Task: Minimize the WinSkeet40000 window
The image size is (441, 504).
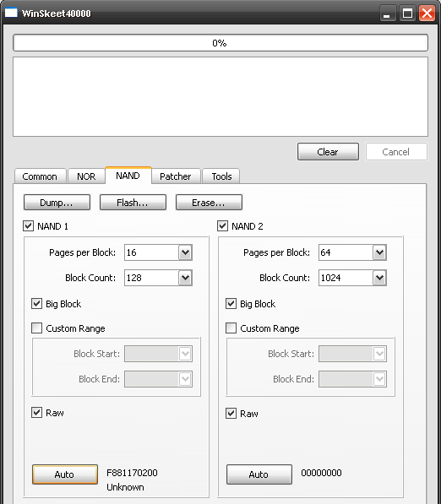Action: coord(387,14)
